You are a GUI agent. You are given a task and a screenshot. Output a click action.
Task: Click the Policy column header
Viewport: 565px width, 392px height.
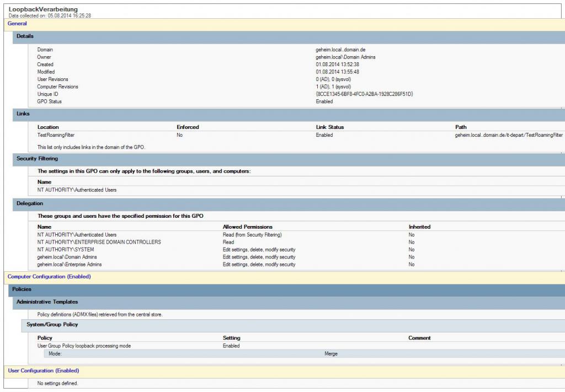[x=45, y=339]
